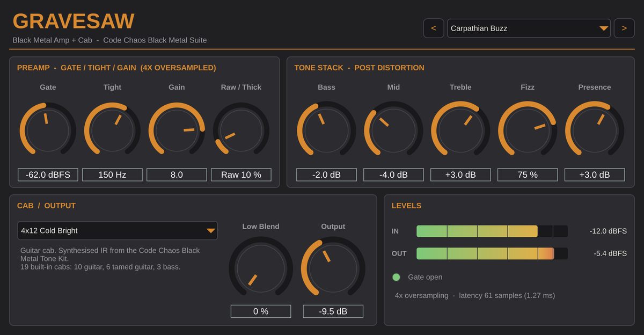Image resolution: width=644 pixels, height=335 pixels.
Task: Click the Tight knob
Action: pos(112,130)
